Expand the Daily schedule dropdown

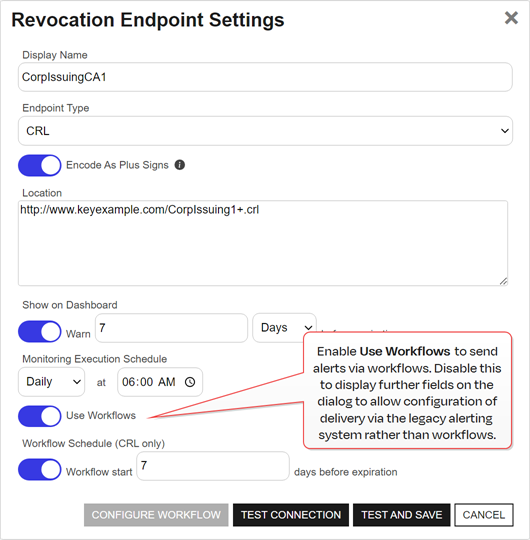pyautogui.click(x=51, y=382)
